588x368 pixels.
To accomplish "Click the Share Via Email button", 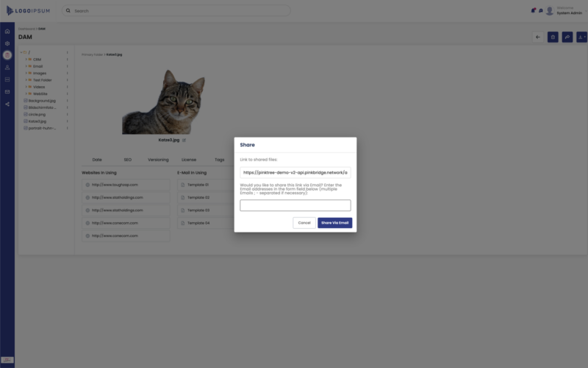I will pyautogui.click(x=334, y=223).
